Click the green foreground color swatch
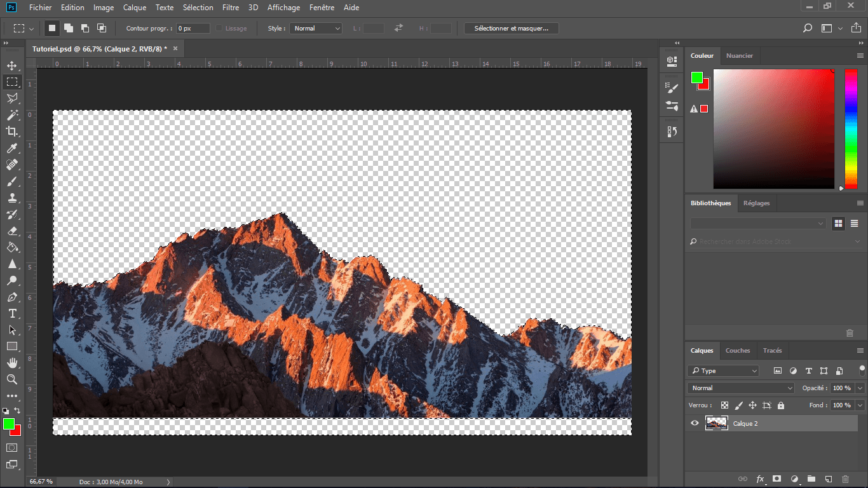Viewport: 868px width, 488px height. [8, 424]
